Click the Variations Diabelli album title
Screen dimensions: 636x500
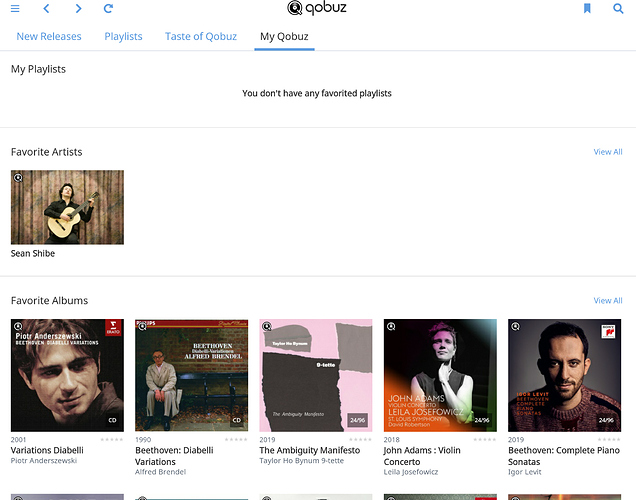pyautogui.click(x=47, y=451)
